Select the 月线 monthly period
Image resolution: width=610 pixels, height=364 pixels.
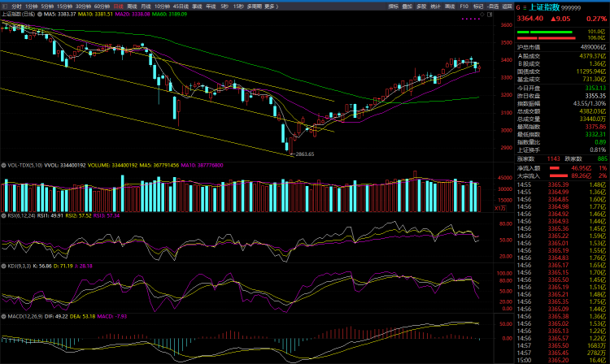[146, 6]
